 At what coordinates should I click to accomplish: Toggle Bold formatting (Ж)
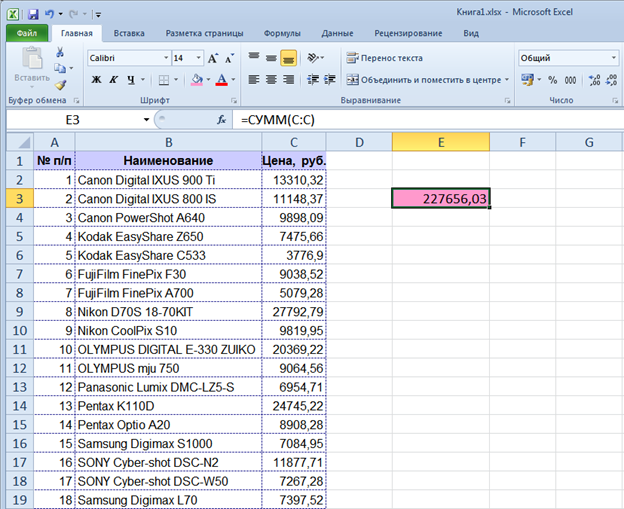pos(96,79)
